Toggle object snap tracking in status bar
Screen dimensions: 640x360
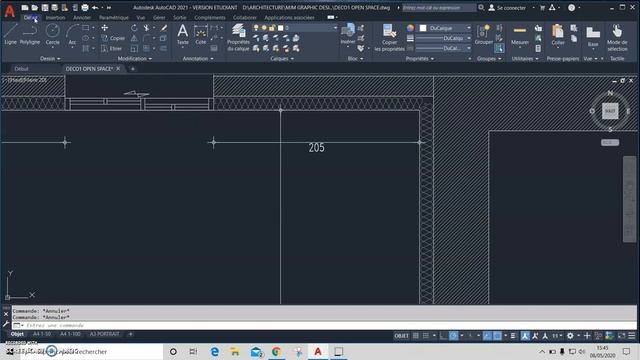(487, 336)
